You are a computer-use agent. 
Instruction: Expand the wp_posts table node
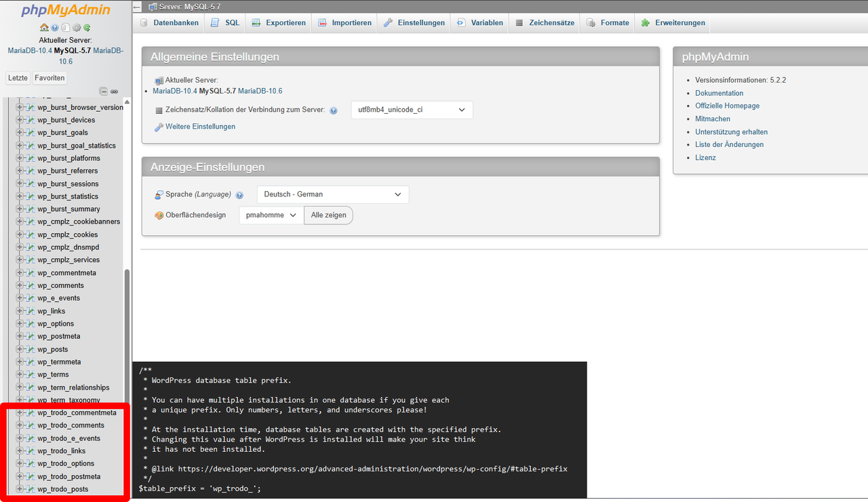(x=20, y=350)
